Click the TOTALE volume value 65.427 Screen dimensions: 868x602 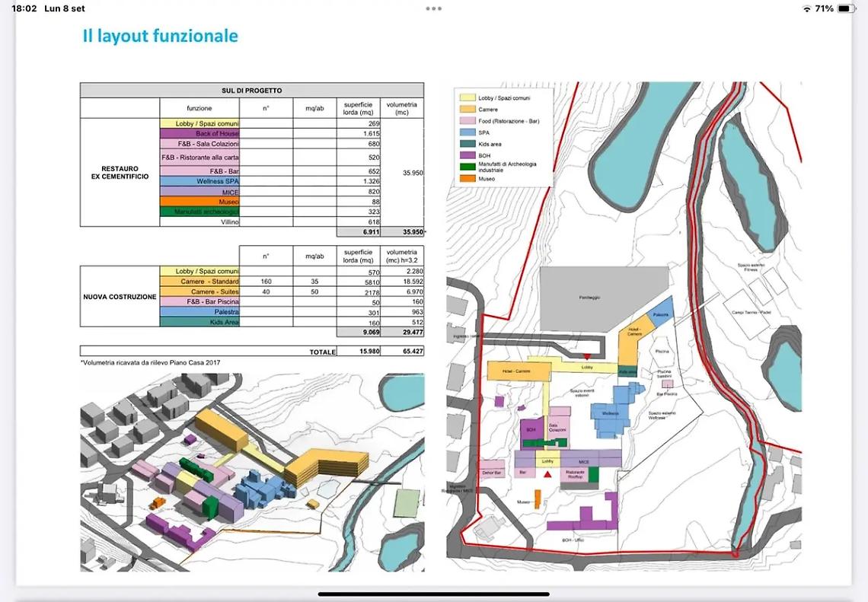(404, 352)
